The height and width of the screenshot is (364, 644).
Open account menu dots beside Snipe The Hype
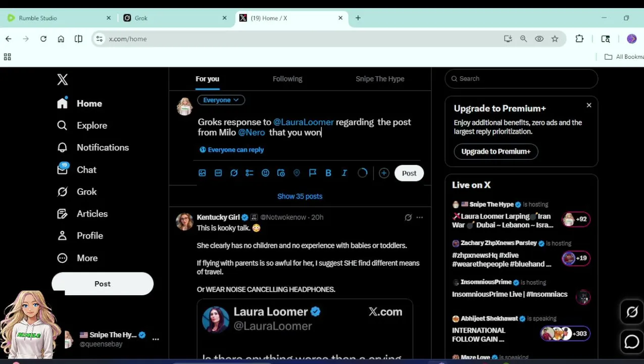pyautogui.click(x=156, y=339)
